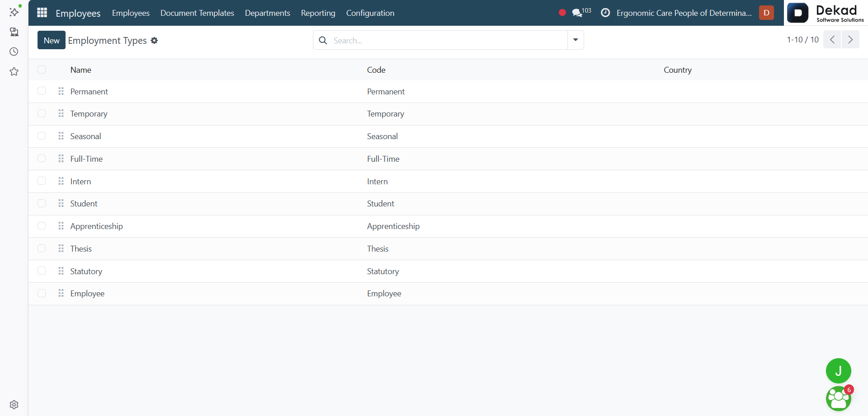Check the Statutory row checkbox
The image size is (868, 416).
[42, 271]
